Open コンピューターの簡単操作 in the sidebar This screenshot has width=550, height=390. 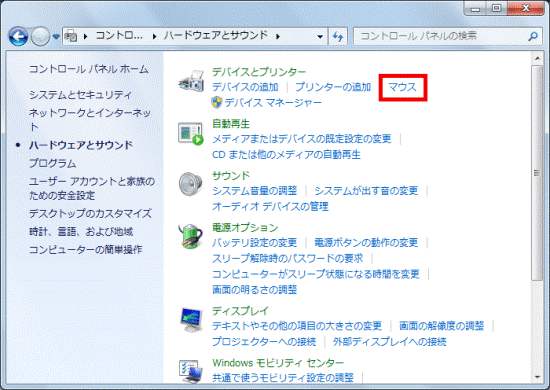(x=86, y=249)
